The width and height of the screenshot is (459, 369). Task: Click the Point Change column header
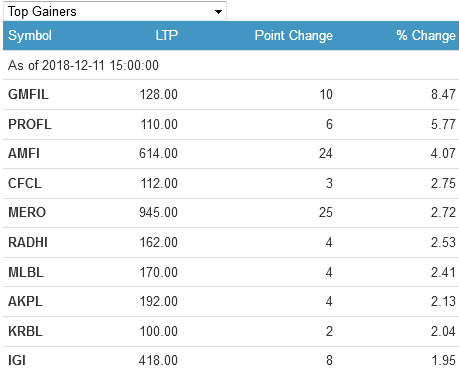(293, 35)
